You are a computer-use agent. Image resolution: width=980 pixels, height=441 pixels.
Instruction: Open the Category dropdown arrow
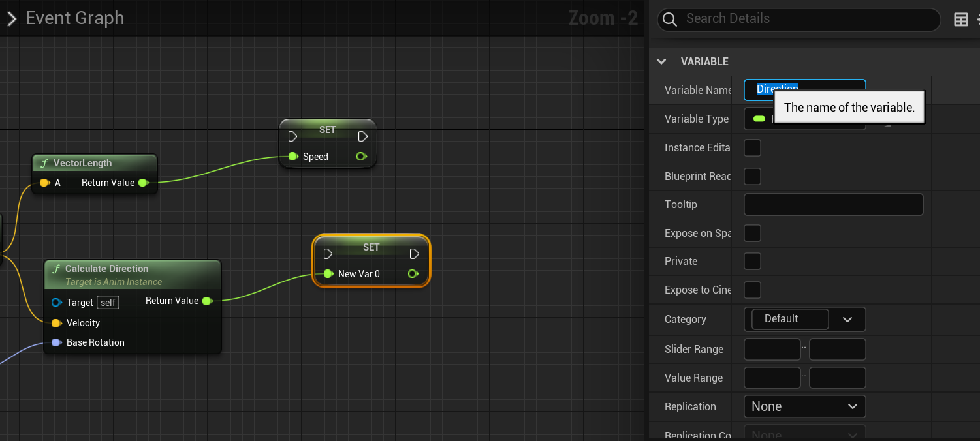(847, 319)
